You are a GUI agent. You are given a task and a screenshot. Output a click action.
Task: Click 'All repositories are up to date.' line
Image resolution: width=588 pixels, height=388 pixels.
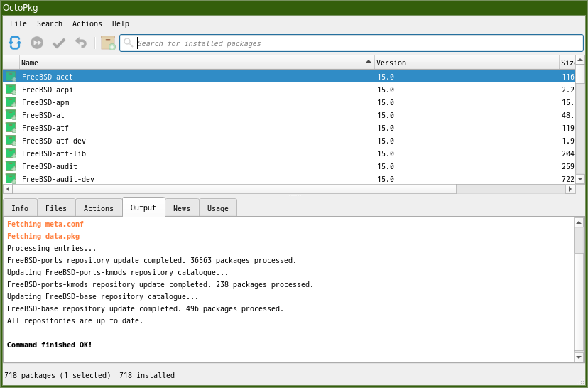click(x=75, y=320)
